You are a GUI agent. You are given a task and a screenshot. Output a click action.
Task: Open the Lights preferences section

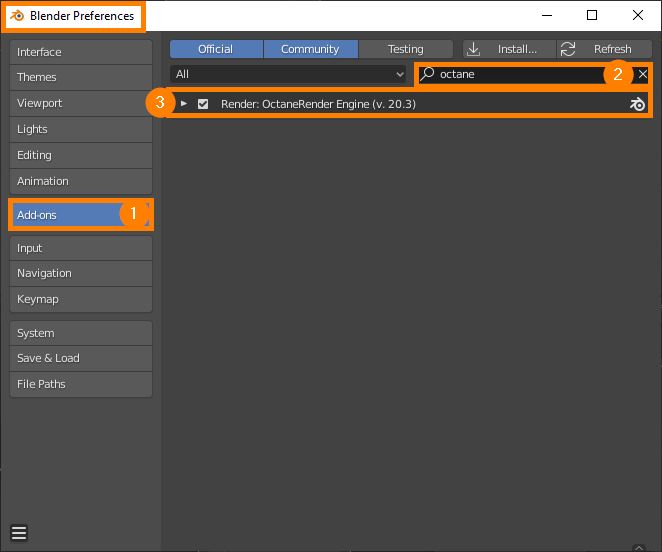click(x=81, y=129)
